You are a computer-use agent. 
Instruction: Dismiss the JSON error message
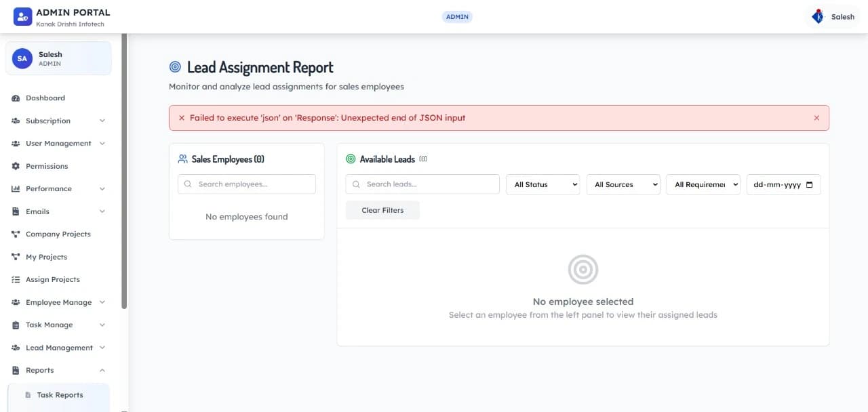click(816, 117)
